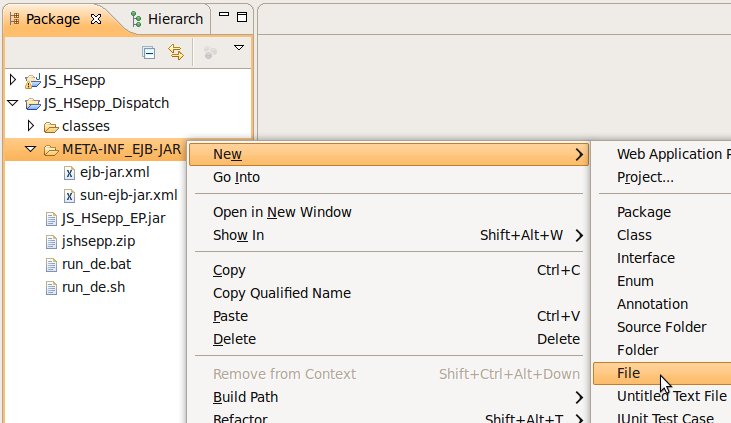Expand the classes folder
This screenshot has width=731, height=423.
click(x=31, y=125)
